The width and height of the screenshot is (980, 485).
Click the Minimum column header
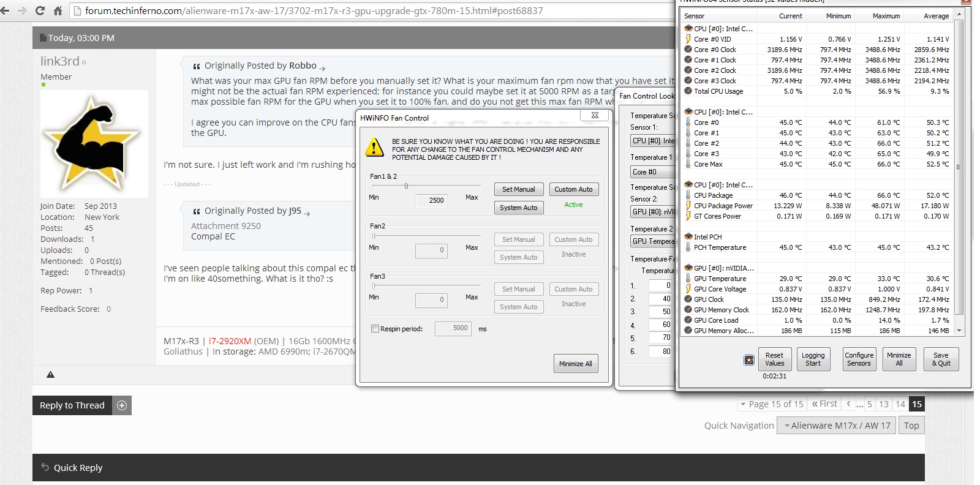pos(830,16)
